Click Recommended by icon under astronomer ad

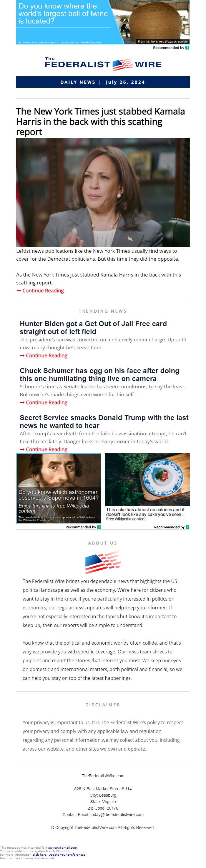pos(99,527)
